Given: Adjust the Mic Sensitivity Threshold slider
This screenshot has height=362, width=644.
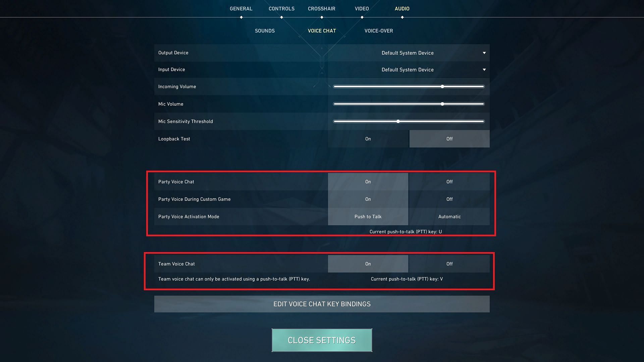Looking at the screenshot, I should [398, 122].
